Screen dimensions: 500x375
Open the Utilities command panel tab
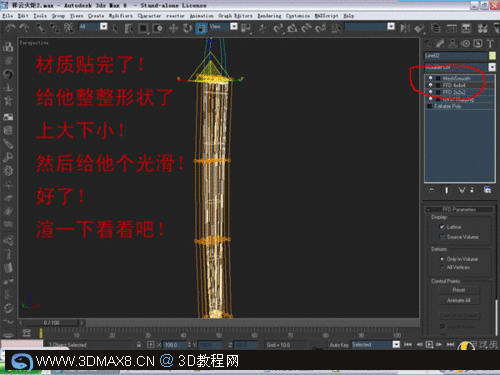click(x=490, y=43)
